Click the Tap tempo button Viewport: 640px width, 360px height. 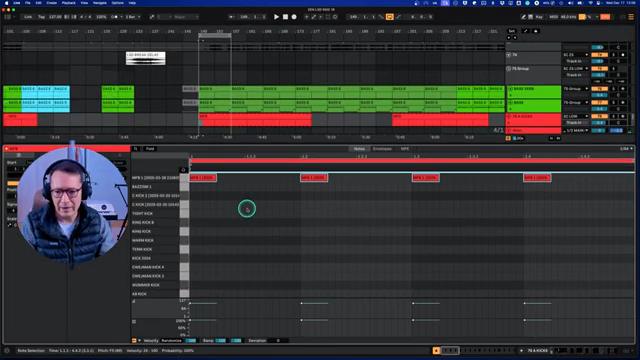click(42, 17)
